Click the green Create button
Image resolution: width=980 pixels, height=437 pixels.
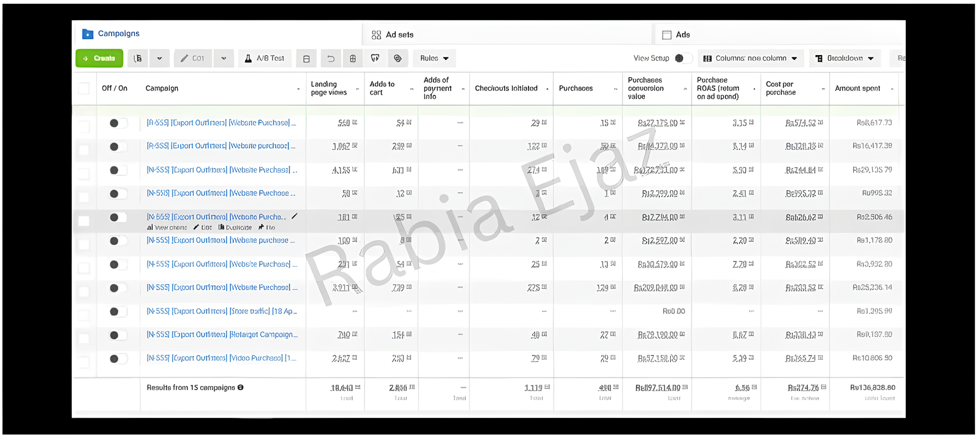(99, 58)
